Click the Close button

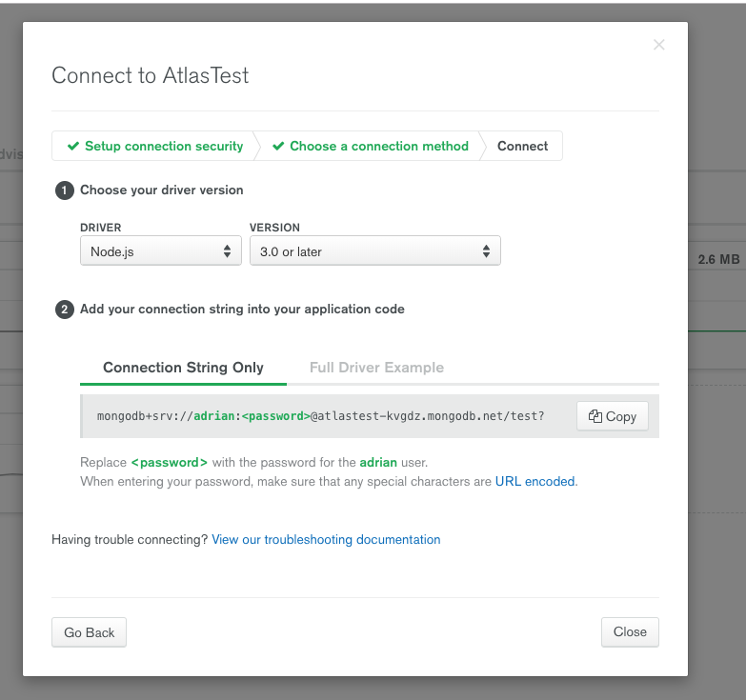point(630,632)
